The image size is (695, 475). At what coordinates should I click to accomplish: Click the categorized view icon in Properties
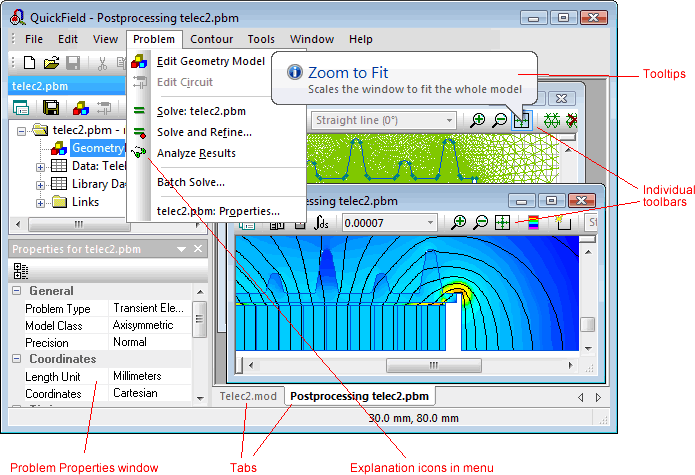pos(20,271)
